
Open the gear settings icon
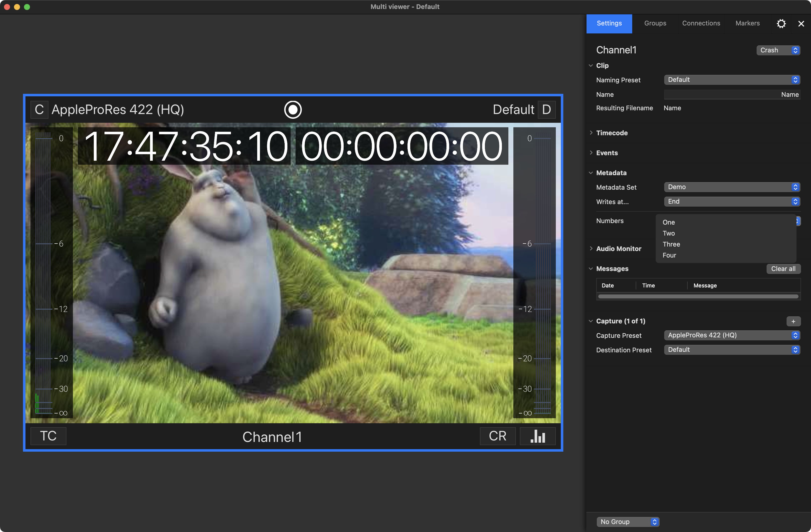(781, 23)
